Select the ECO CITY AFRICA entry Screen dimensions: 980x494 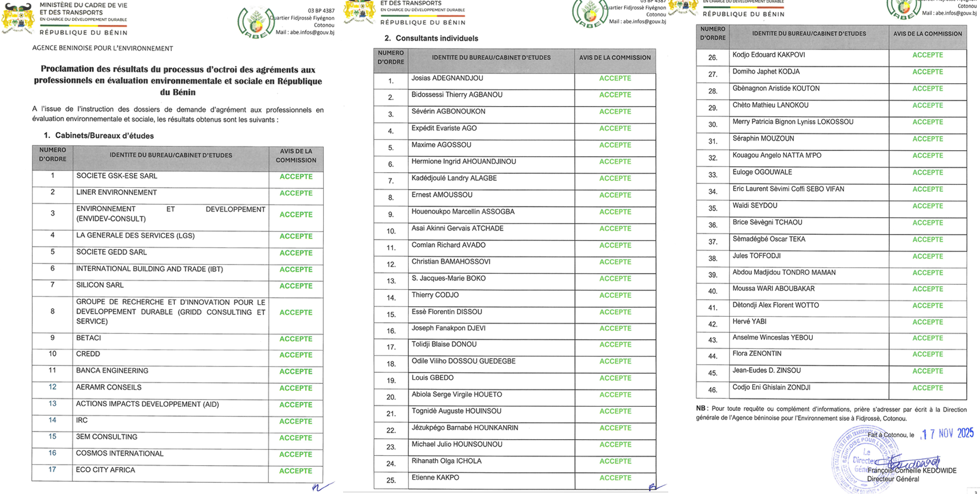click(x=105, y=470)
